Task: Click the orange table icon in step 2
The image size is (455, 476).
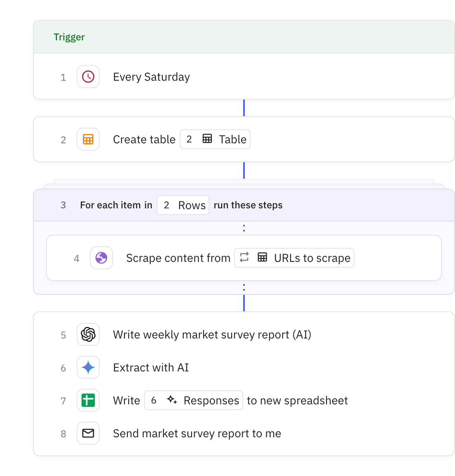Action: pos(88,139)
